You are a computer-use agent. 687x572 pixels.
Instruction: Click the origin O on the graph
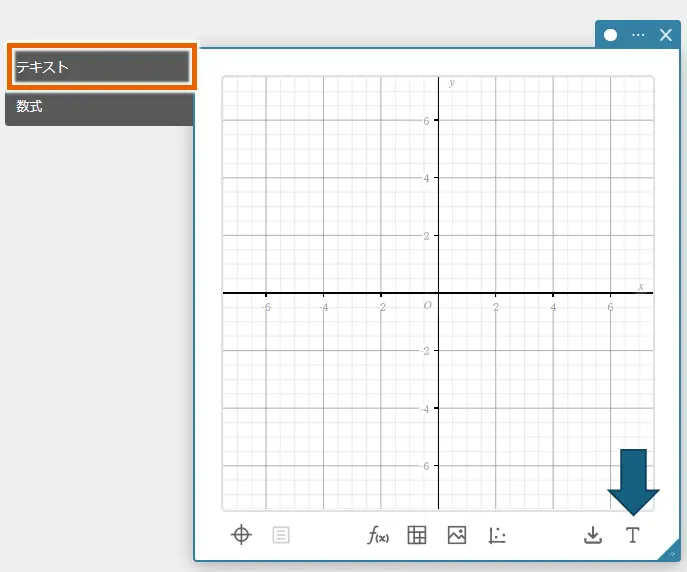(427, 305)
